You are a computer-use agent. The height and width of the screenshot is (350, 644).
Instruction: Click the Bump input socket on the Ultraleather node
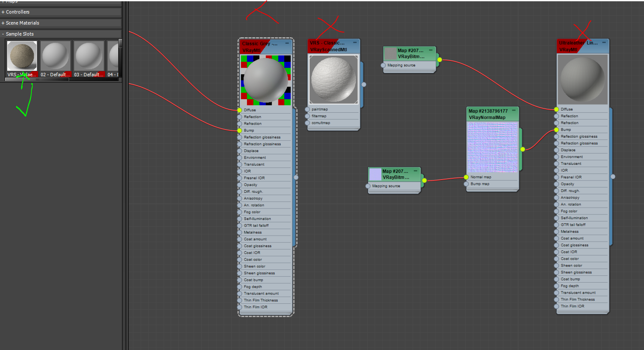coord(557,130)
